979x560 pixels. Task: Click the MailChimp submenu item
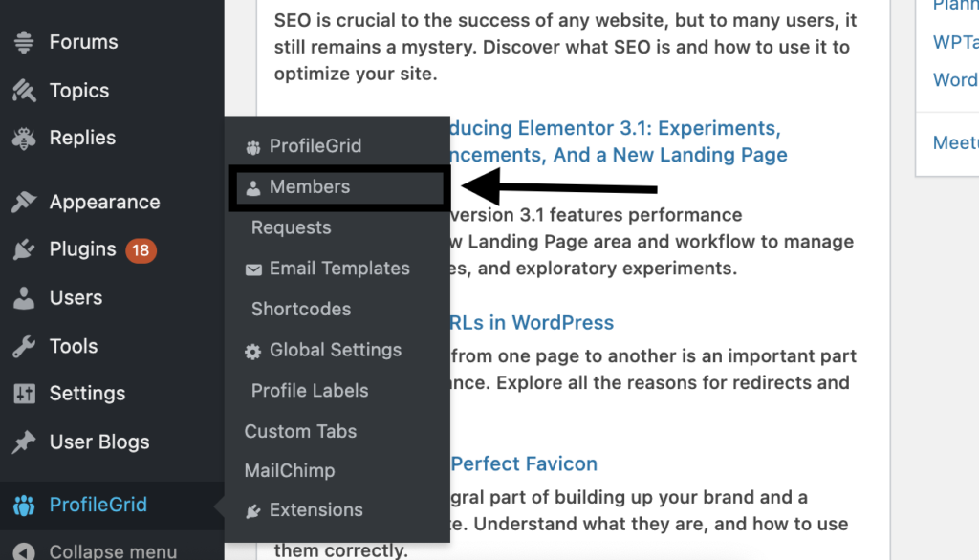(290, 470)
